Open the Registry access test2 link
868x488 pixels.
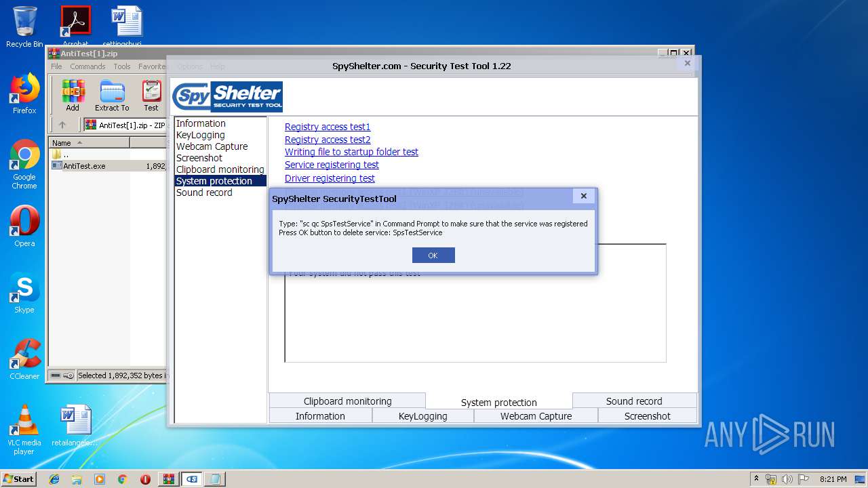tap(328, 140)
